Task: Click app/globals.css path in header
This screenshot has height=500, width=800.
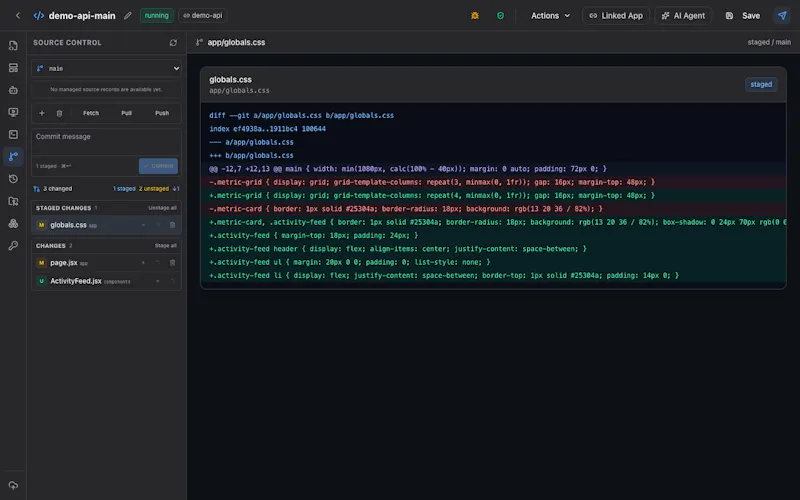Action: click(236, 42)
